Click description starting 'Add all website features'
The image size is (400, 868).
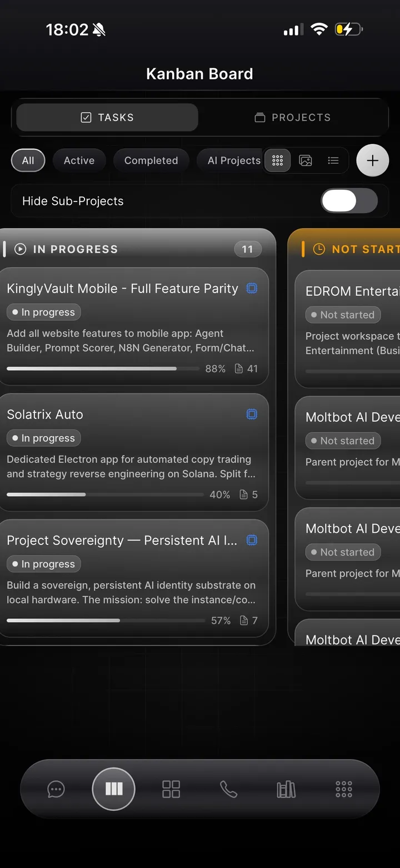click(131, 341)
